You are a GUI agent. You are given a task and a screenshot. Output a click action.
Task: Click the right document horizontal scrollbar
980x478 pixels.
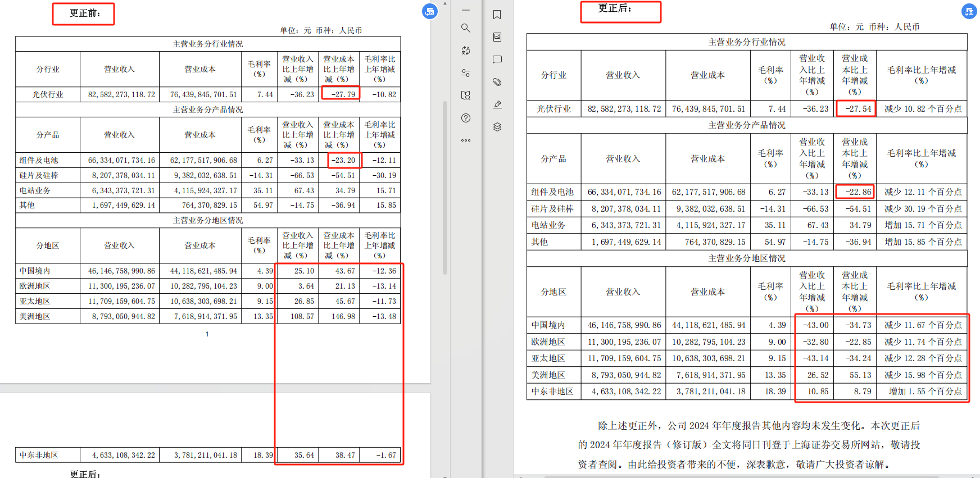tap(731, 476)
